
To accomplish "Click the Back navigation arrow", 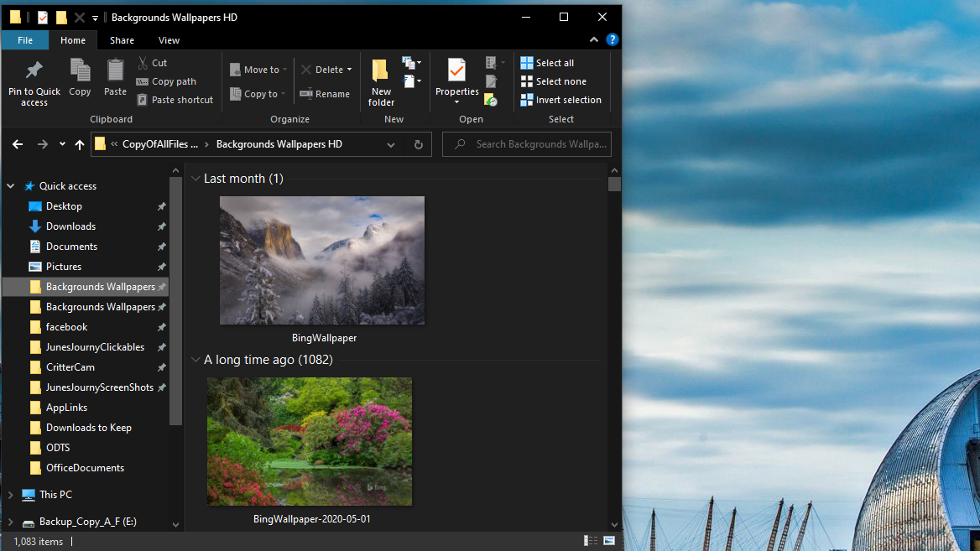I will 18,144.
